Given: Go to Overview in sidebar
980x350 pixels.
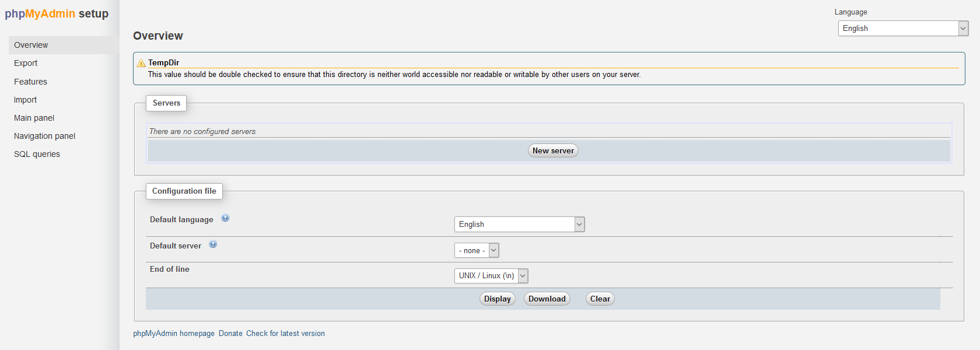Looking at the screenshot, I should click(x=31, y=45).
